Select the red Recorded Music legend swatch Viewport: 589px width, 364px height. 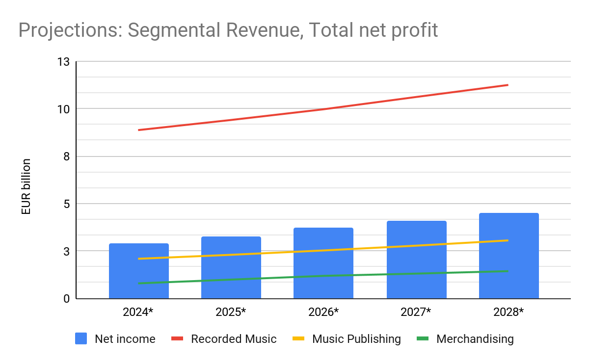[177, 339]
